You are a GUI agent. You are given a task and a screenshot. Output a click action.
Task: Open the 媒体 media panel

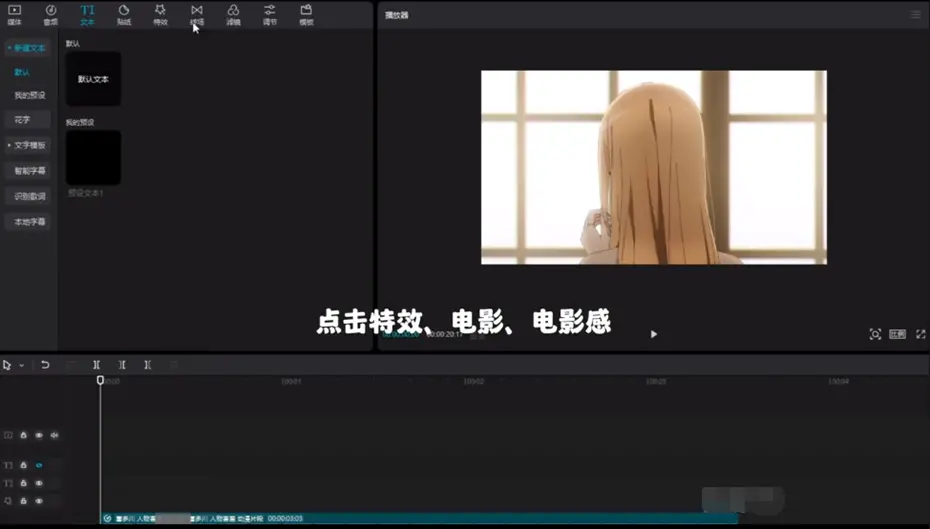click(x=14, y=15)
